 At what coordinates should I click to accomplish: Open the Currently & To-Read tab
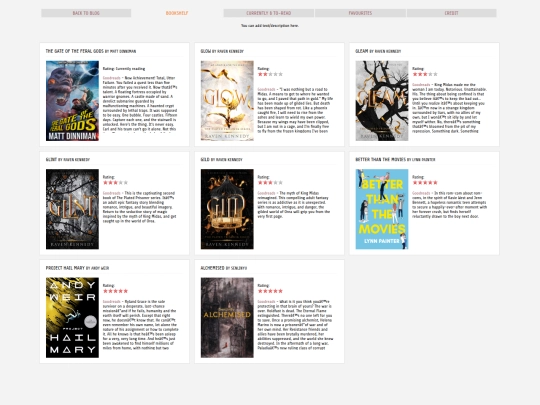click(x=269, y=13)
